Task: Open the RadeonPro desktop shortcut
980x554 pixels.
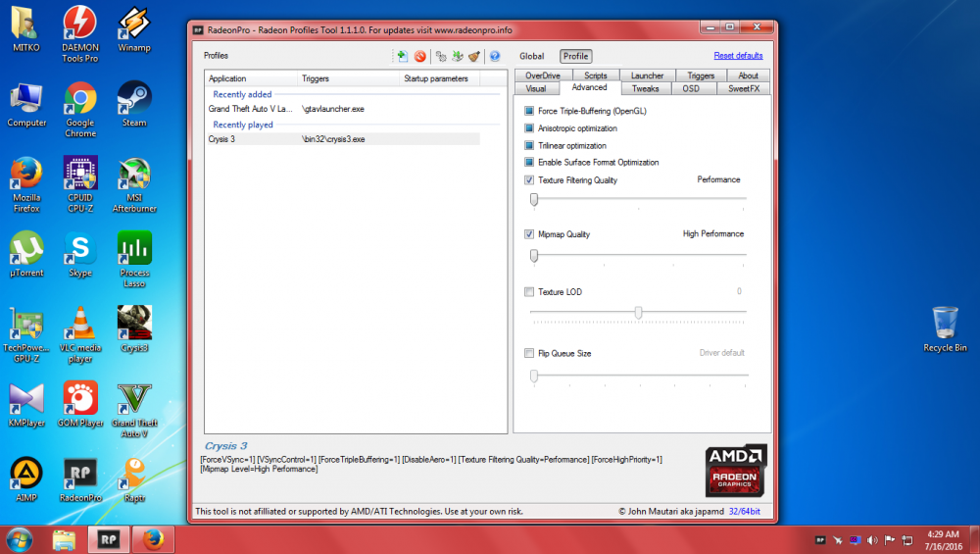Action: [80, 479]
